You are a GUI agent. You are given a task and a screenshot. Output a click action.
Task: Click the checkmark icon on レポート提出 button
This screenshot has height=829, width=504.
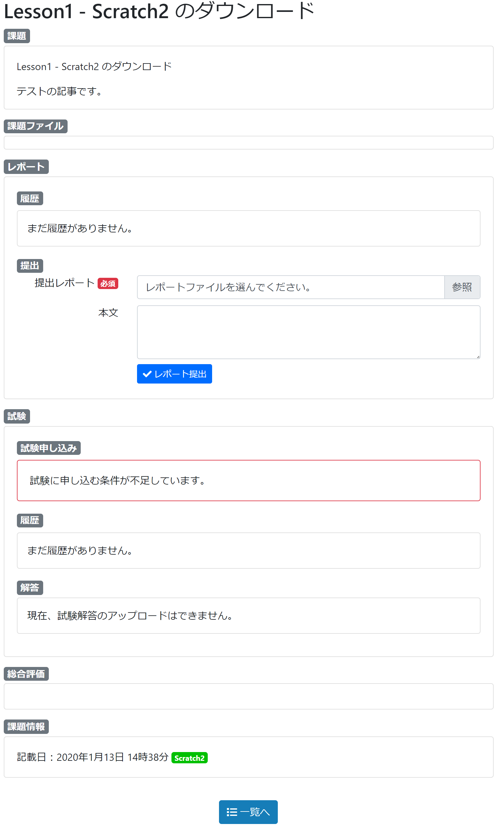147,374
